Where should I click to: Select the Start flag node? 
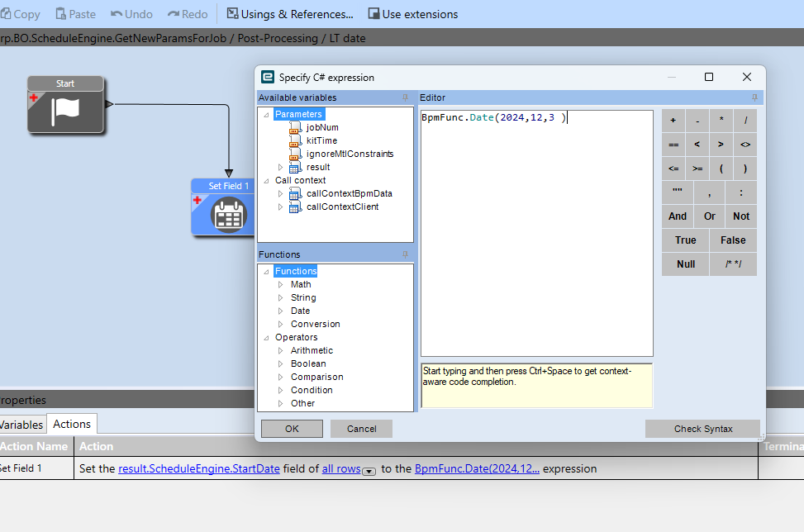tap(65, 105)
